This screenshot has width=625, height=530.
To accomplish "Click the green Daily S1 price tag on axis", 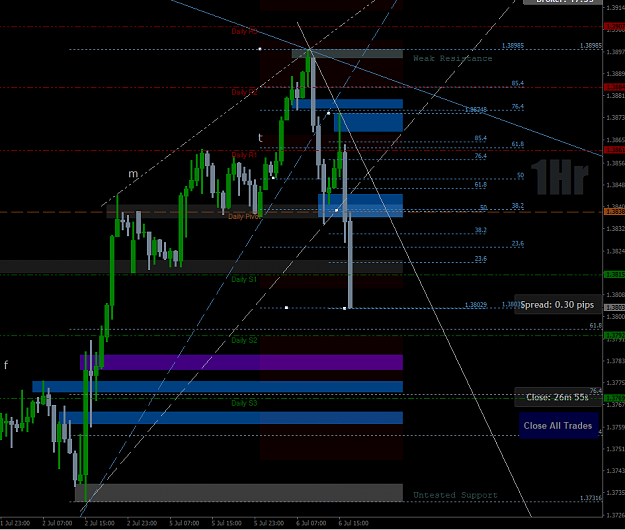I will pos(615,275).
